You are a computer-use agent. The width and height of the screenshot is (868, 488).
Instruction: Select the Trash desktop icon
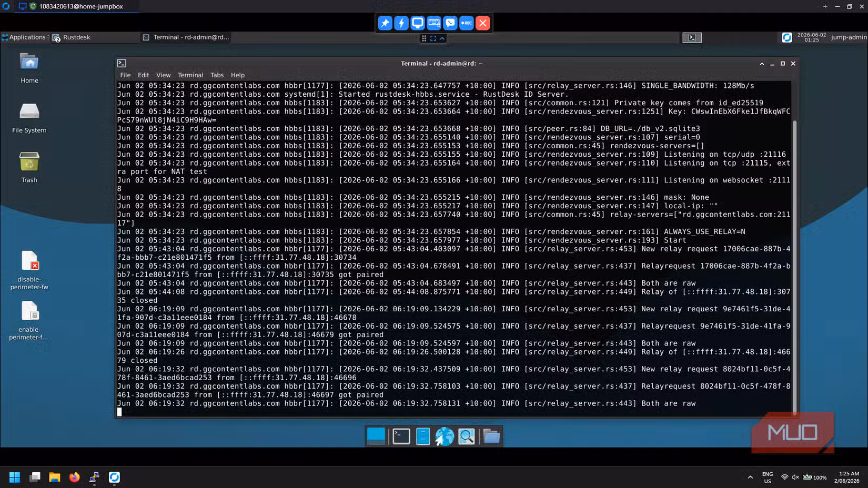[29, 167]
